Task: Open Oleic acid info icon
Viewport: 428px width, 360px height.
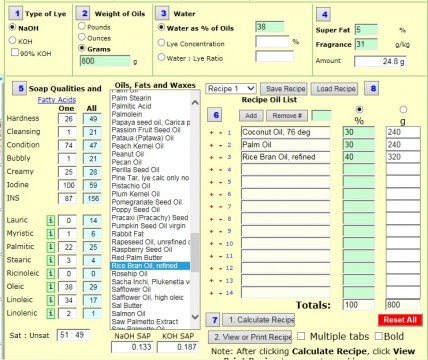Action: (x=50, y=287)
